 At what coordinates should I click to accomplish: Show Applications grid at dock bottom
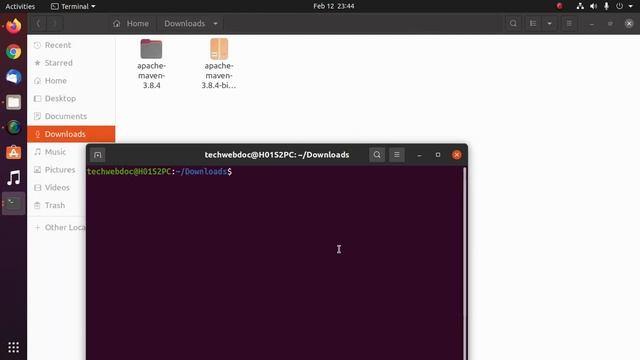pos(13,347)
